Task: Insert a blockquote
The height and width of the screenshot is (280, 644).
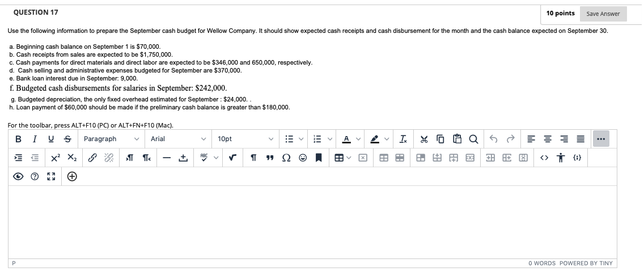Action: 270,158
